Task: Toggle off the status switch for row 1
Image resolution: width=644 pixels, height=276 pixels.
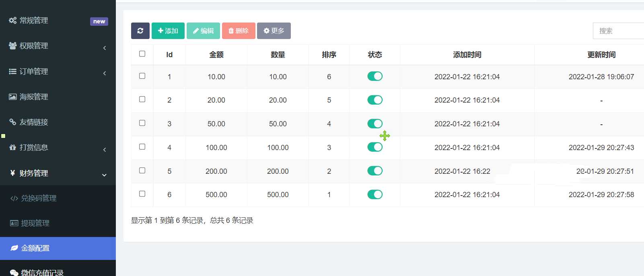Action: click(x=375, y=76)
